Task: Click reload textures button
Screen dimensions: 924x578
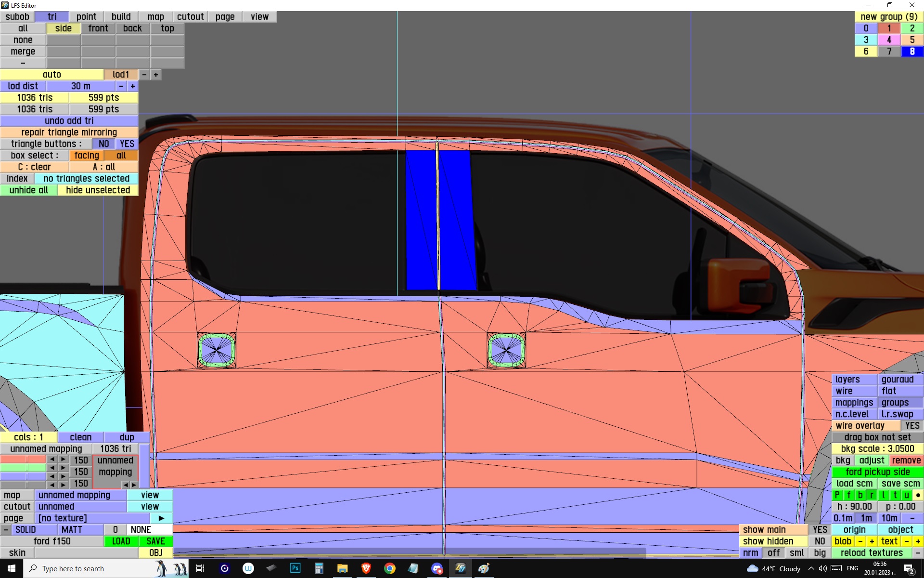Action: pos(871,553)
